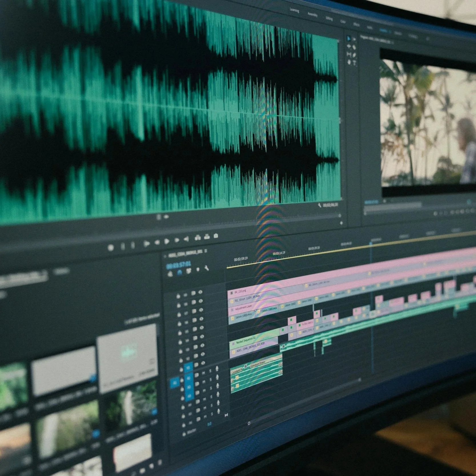This screenshot has width=476, height=476.
Task: Toggle nested sequence insert mode in timeline
Action: (170, 274)
